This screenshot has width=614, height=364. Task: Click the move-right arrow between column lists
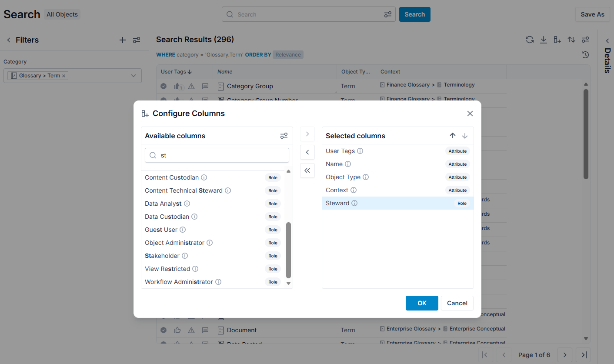[307, 134]
